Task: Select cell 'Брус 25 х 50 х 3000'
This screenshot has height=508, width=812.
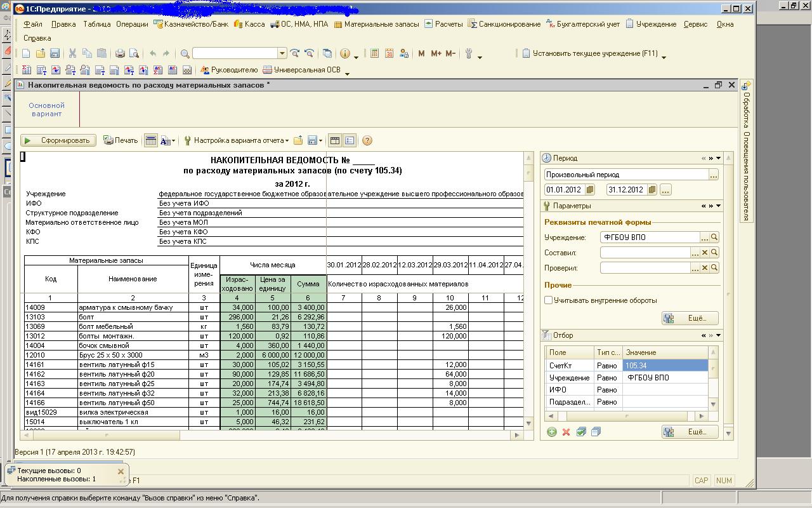Action: click(x=133, y=355)
